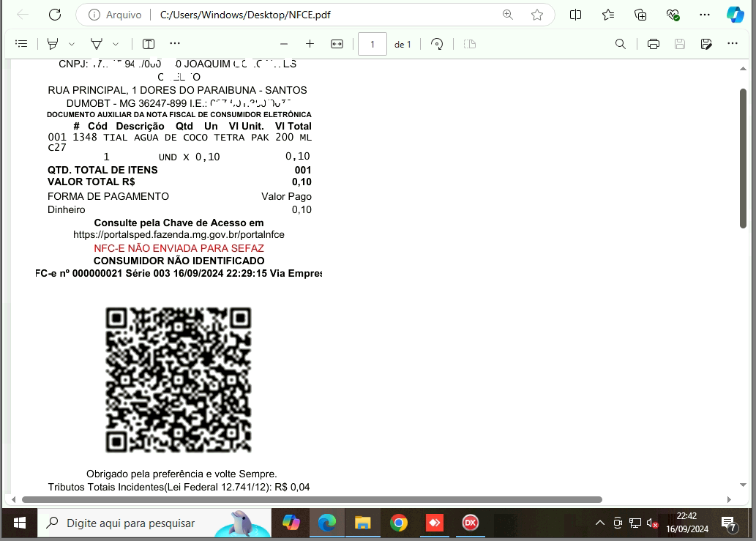The image size is (756, 541).
Task: Click the page number field
Action: pos(373,45)
